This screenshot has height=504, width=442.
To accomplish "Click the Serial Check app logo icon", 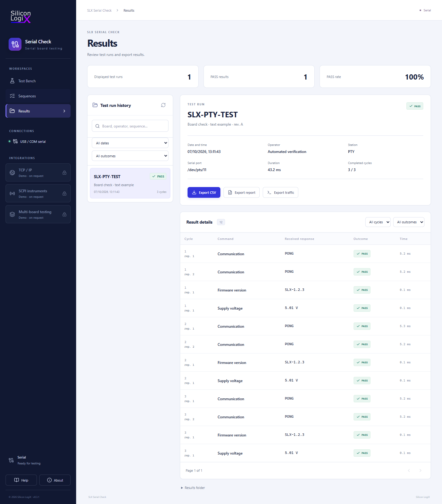I will (x=15, y=44).
